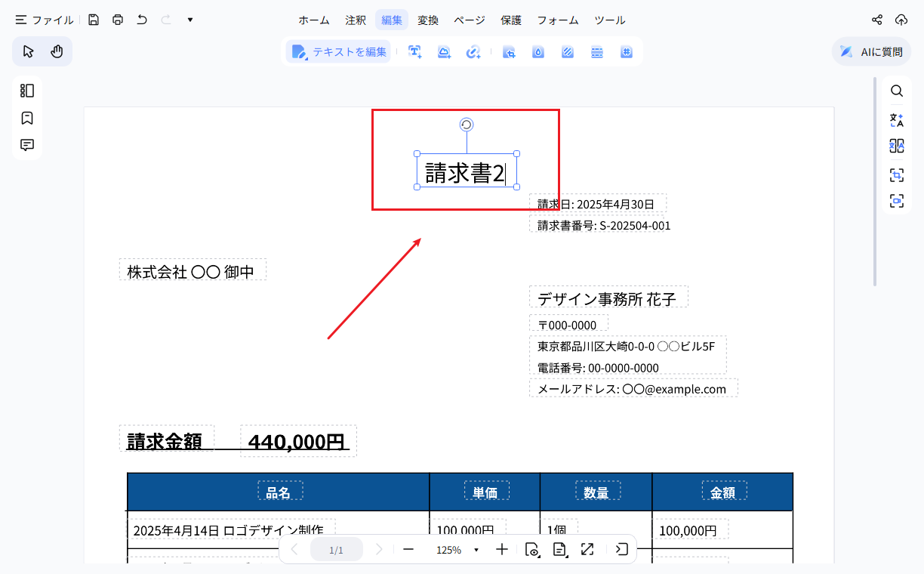Select the デザイン事務所 花子 text box
This screenshot has height=574, width=924.
point(608,298)
